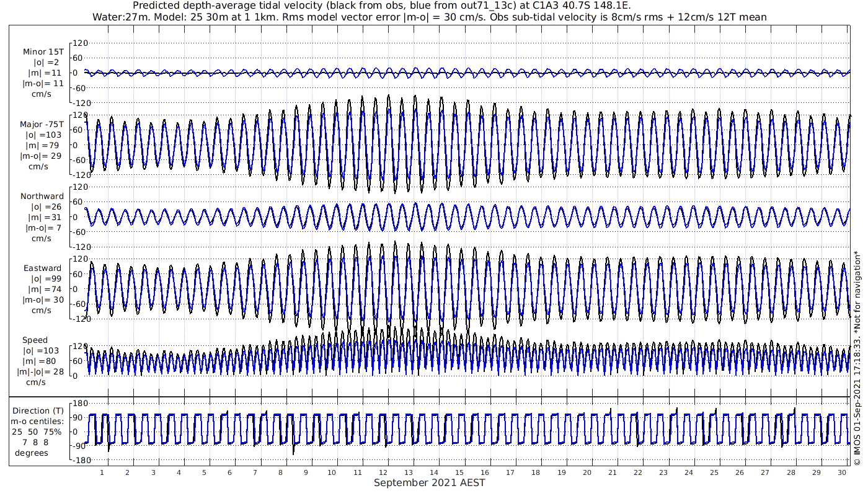
Task: Click the '-90' tick of Direction axis
Action: tap(79, 446)
